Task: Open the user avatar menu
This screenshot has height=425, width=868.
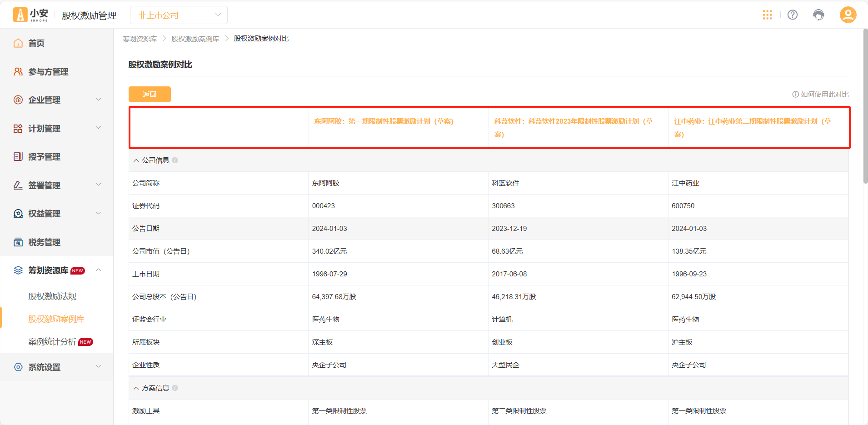Action: point(848,15)
